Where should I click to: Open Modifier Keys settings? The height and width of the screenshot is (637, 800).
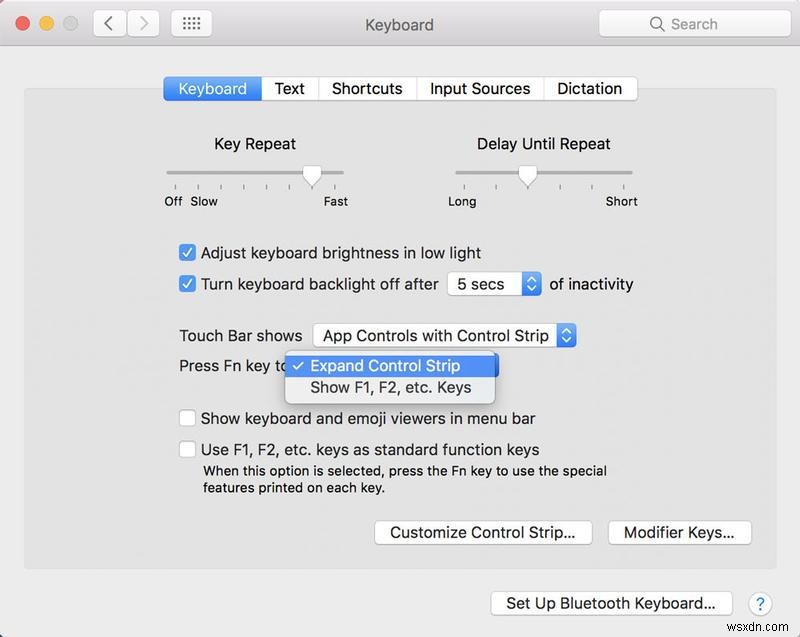point(680,533)
